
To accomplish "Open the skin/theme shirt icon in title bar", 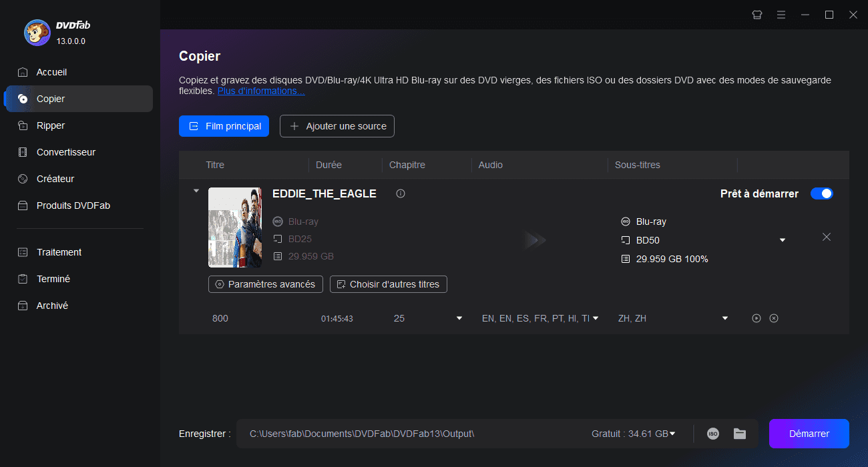I will (x=757, y=15).
